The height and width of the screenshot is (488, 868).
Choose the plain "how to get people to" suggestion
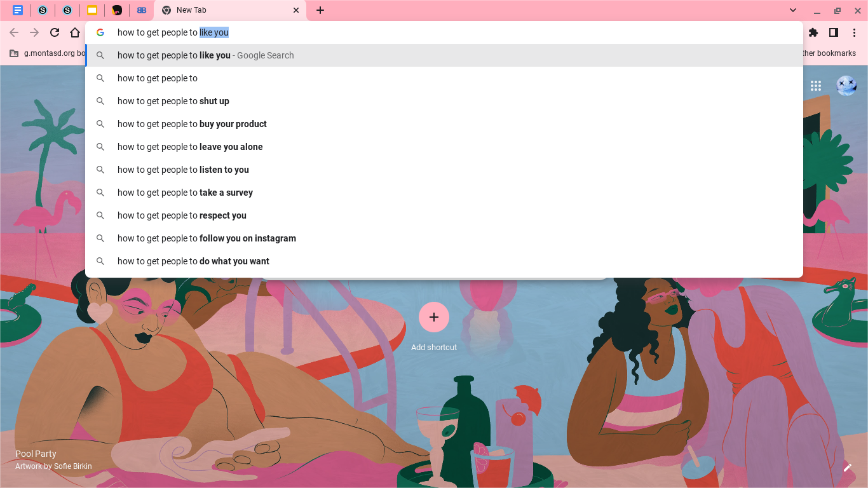click(x=444, y=78)
